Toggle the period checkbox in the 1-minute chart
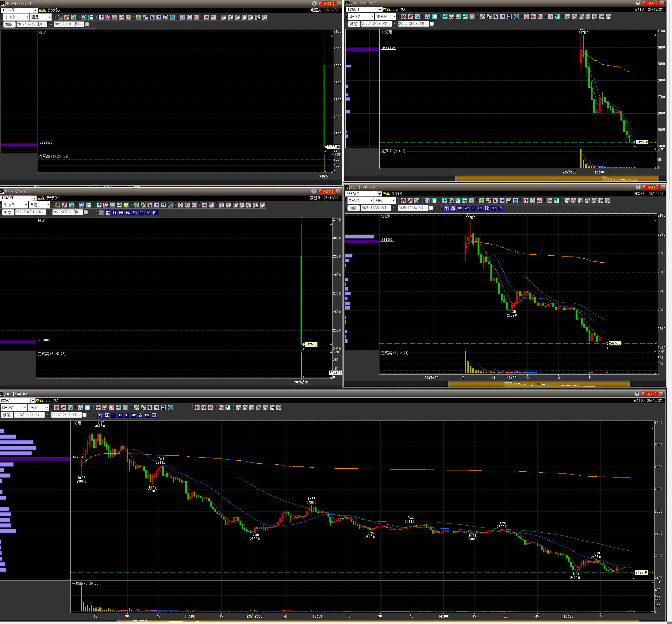 coord(84,415)
